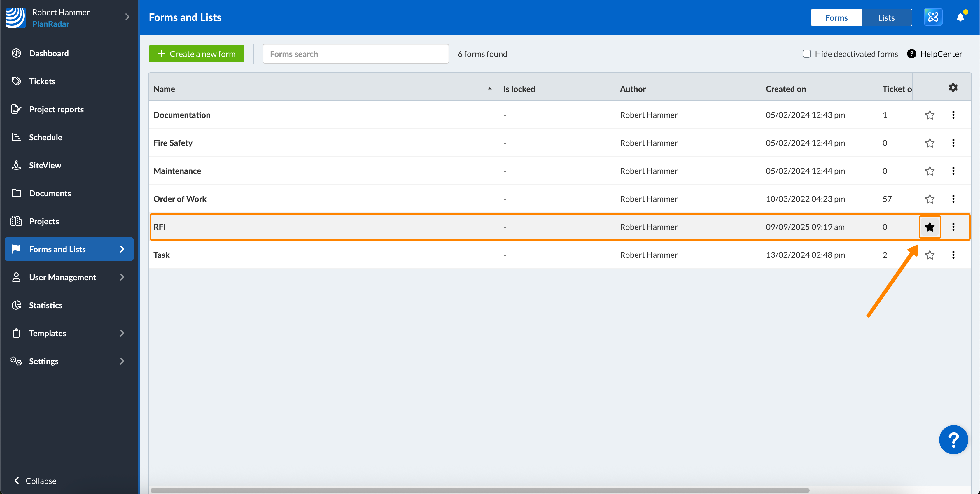Favorite the Order of Work form
The image size is (980, 494).
(x=930, y=199)
